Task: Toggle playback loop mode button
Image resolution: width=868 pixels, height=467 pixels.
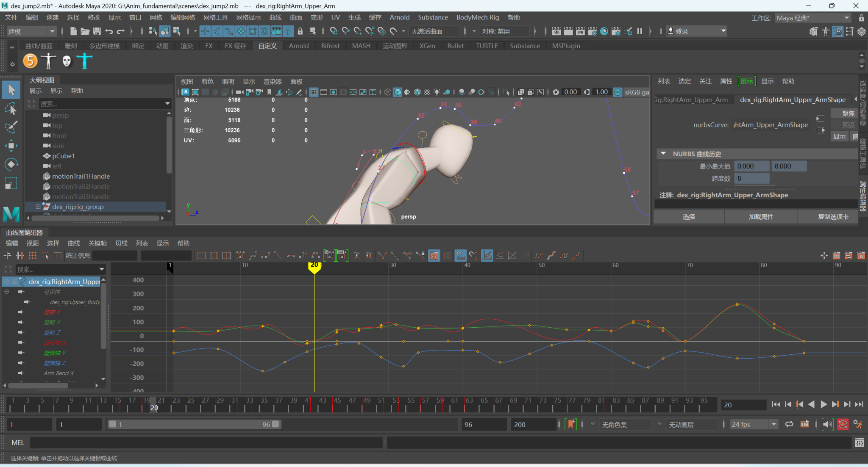Action: 789,424
